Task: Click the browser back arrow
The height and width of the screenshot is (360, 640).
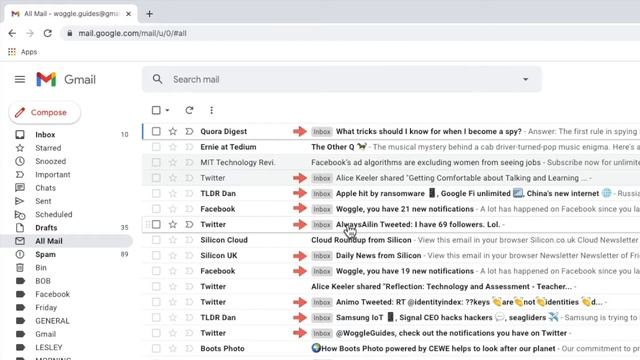Action: click(12, 33)
